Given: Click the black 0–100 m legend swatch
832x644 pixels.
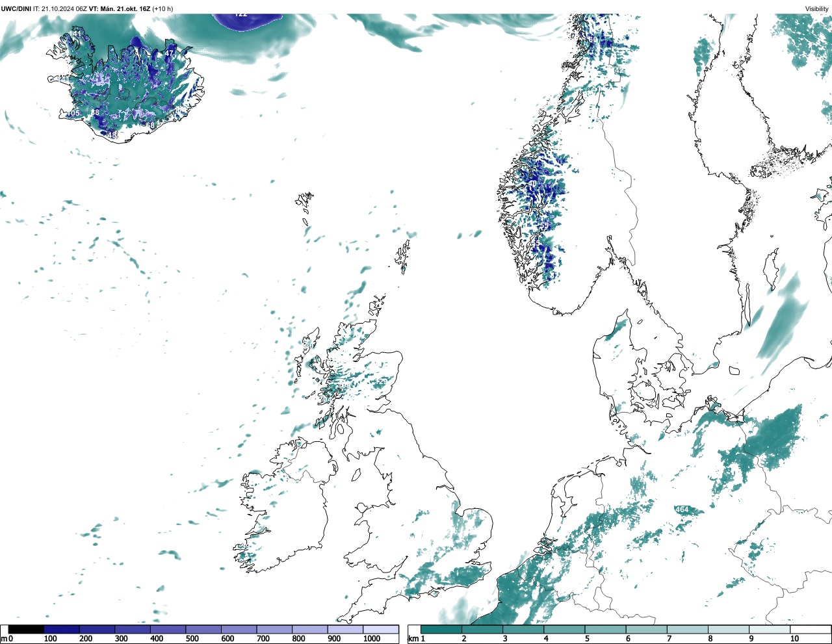Looking at the screenshot, I should click(27, 629).
